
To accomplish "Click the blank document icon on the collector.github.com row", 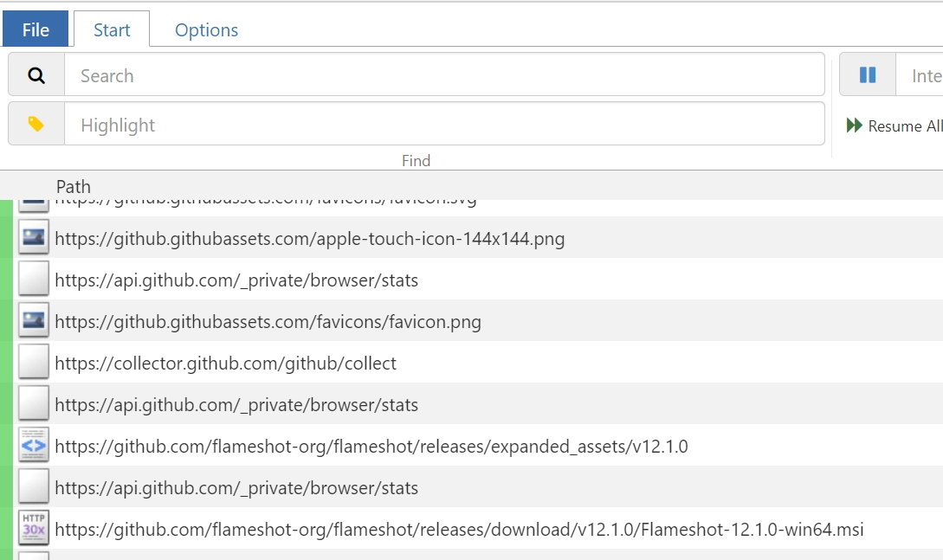I will [x=31, y=362].
